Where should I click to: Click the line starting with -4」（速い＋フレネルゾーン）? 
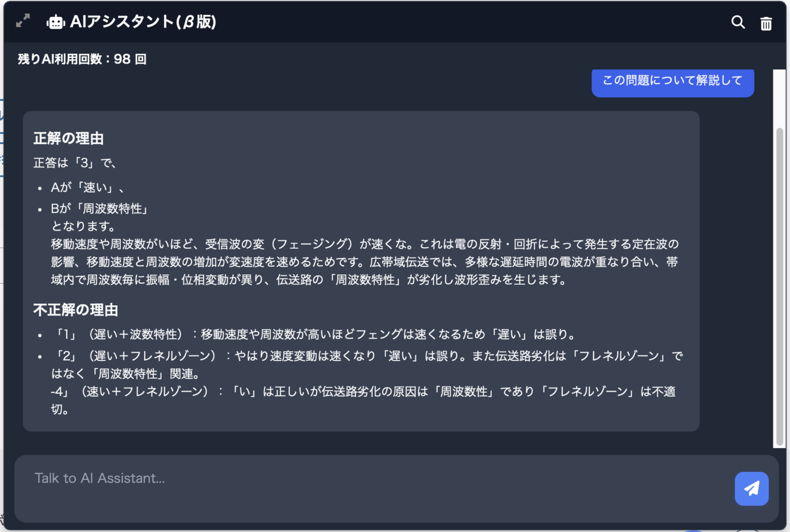[363, 400]
